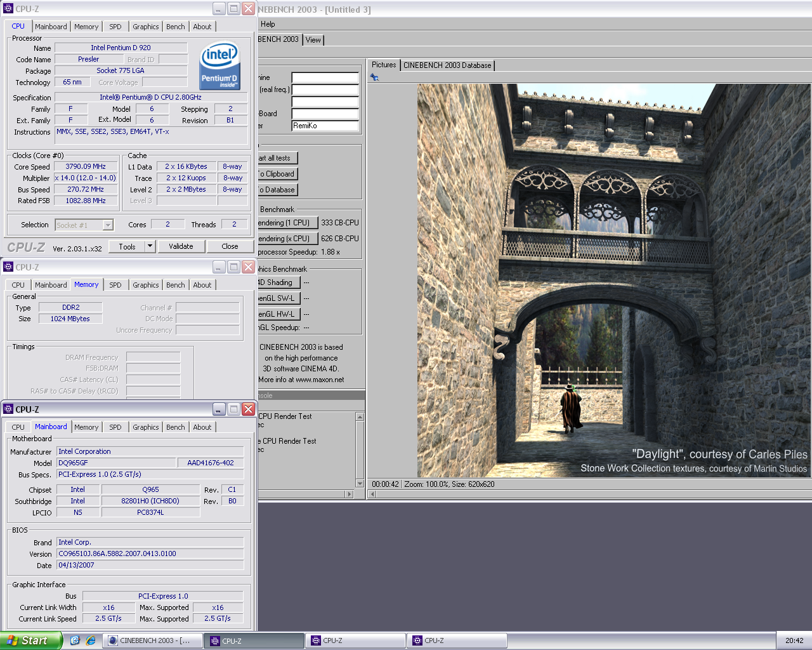Image resolution: width=812 pixels, height=650 pixels.
Task: Click the rendered Daylight picture
Action: (613, 281)
